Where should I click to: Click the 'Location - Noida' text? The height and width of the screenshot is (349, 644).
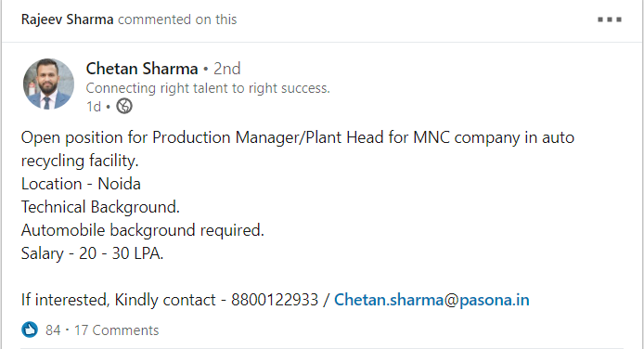(x=81, y=184)
